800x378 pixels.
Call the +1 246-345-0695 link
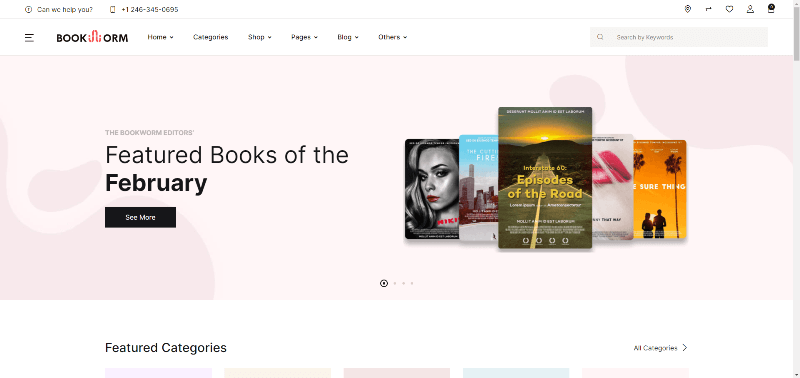click(150, 10)
